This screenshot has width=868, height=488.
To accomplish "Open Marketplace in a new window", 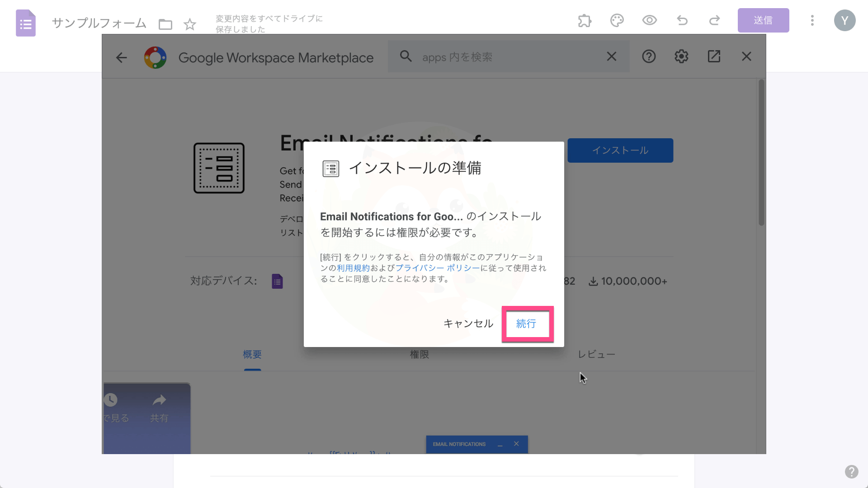I will tap(714, 56).
